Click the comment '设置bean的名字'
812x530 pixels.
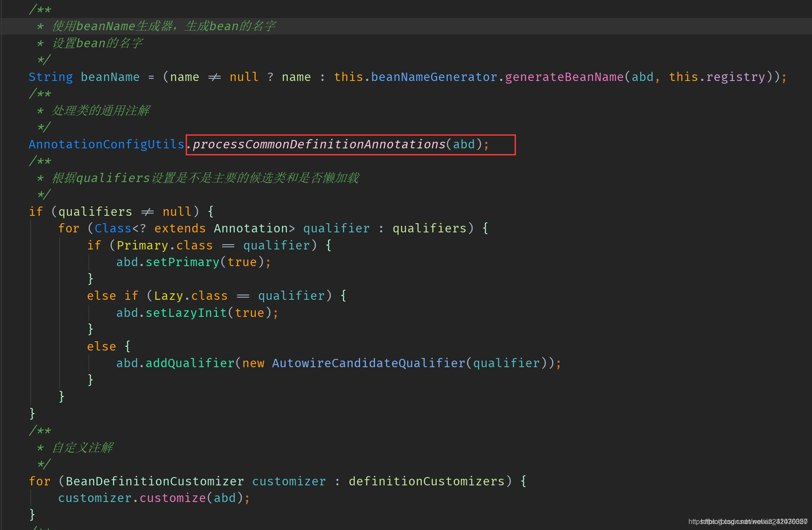97,43
